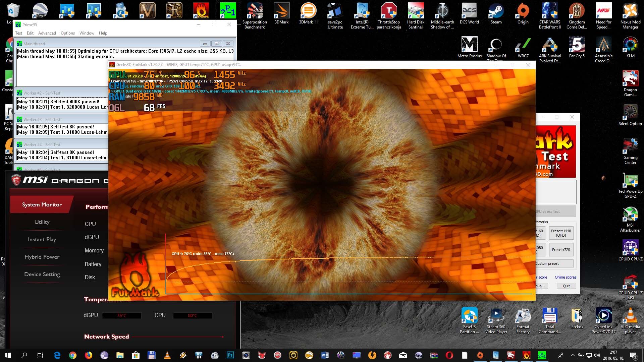Open Format Factory desktop icon
644x362 pixels.
523,321
